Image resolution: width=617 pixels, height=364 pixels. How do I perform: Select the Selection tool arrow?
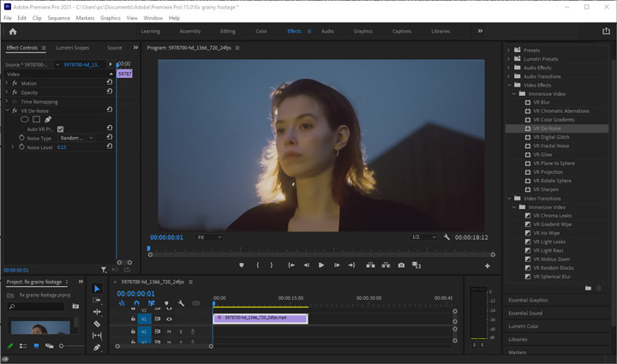pos(97,289)
